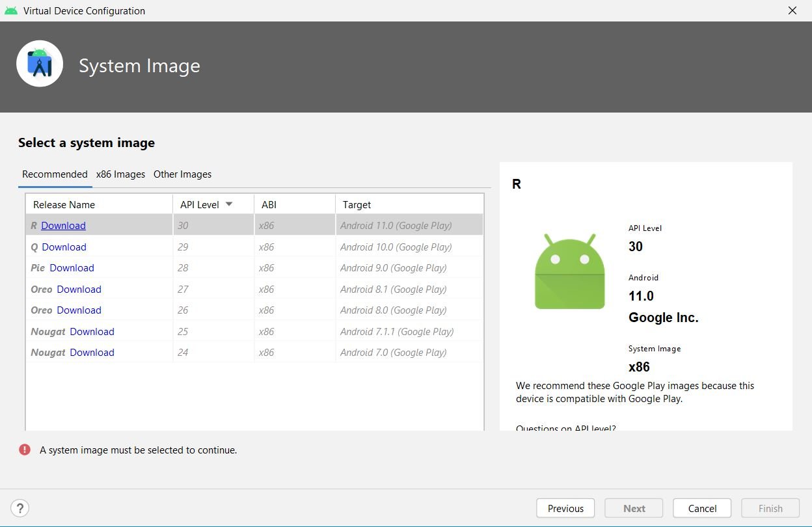Download Nougat API 25 image

(92, 332)
